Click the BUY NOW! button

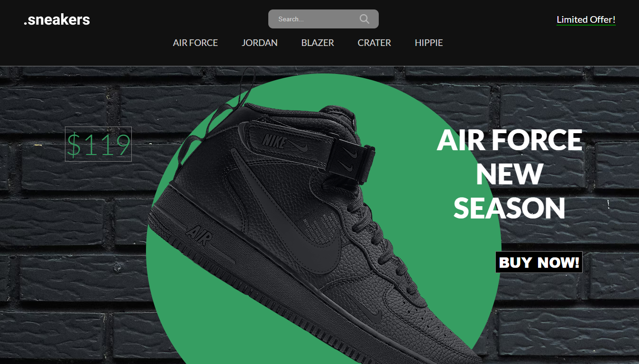point(539,262)
